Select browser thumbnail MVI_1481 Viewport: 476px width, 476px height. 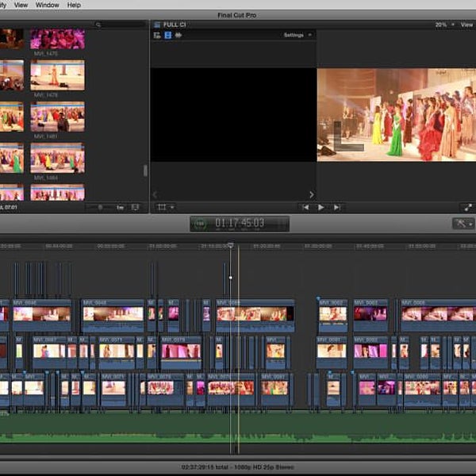57,117
